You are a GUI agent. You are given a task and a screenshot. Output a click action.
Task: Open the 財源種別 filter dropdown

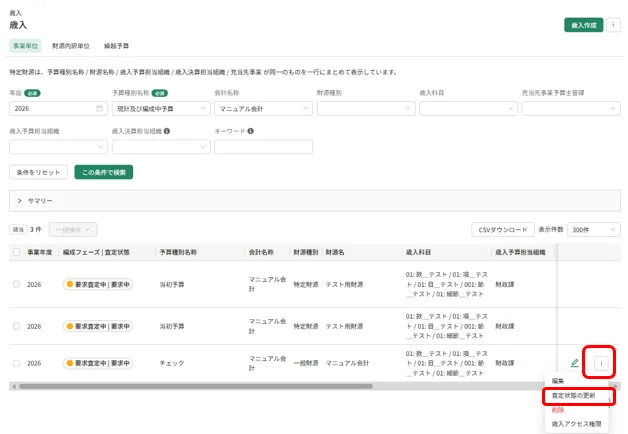point(366,108)
